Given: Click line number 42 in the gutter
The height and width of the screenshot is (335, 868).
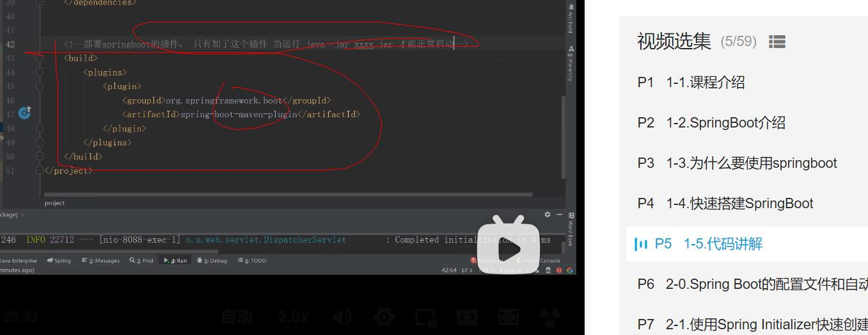Looking at the screenshot, I should point(10,44).
